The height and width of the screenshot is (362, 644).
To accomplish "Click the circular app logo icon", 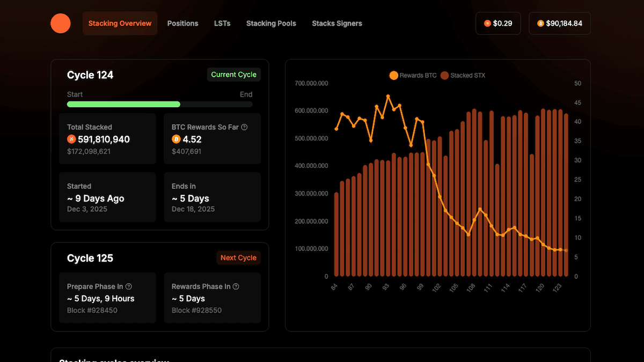I will tap(61, 23).
